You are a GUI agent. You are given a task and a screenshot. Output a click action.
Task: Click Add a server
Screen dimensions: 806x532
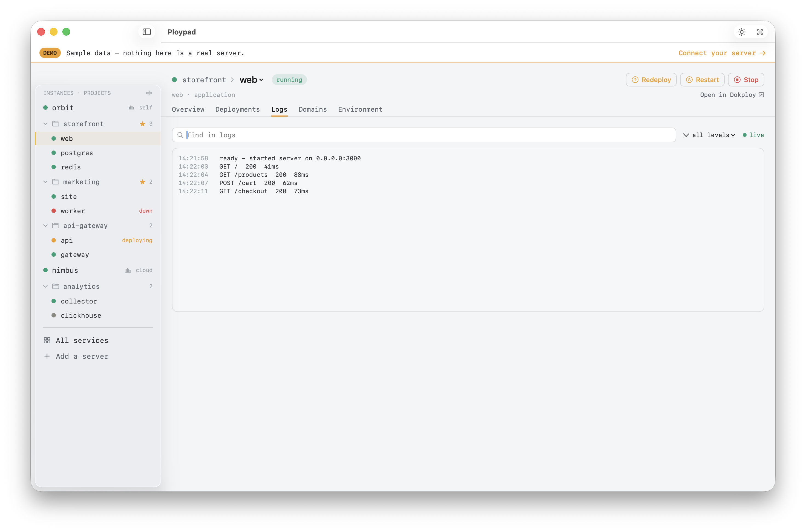pyautogui.click(x=76, y=356)
